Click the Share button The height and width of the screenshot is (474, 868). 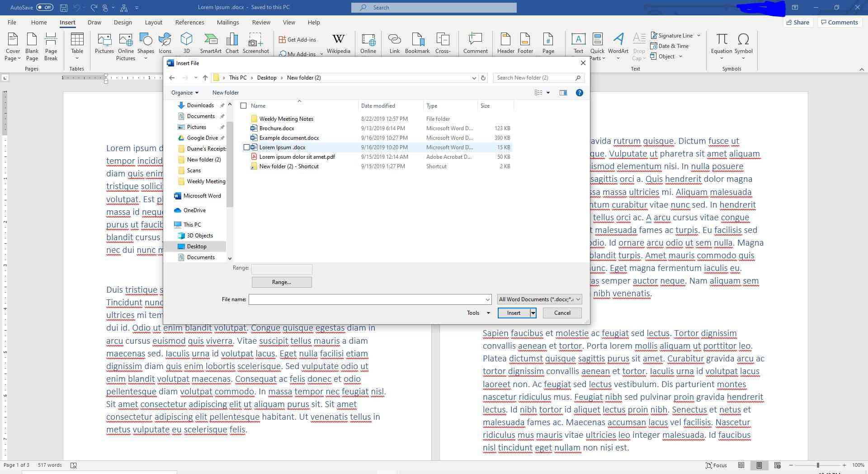click(797, 22)
